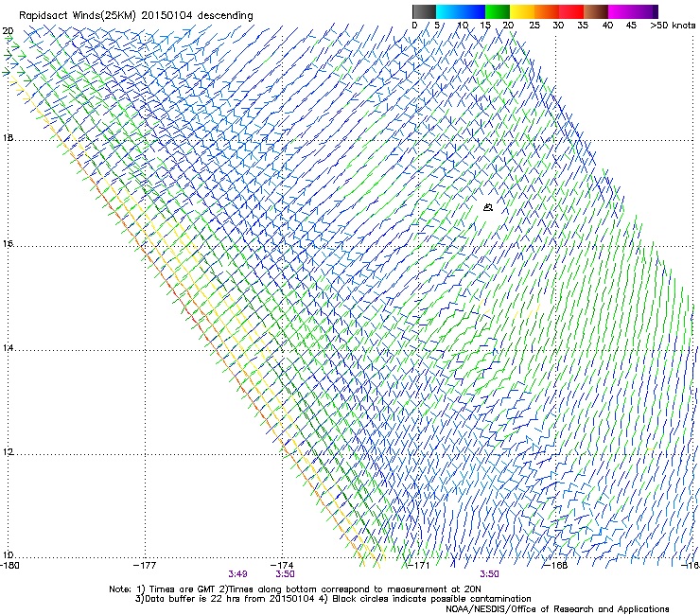Click the title "Rapidscat Winds(25KM) 20150104 descending"
The width and height of the screenshot is (700, 615).
tap(135, 16)
